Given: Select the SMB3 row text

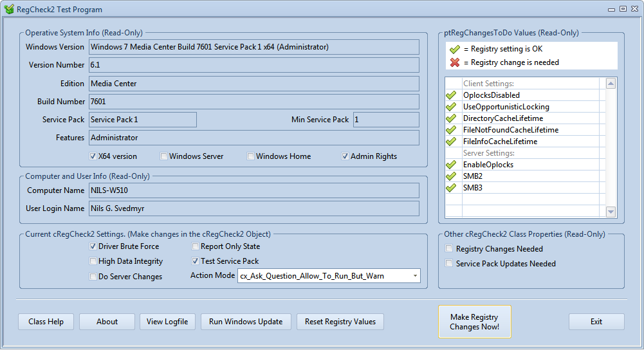Looking at the screenshot, I should coord(473,187).
